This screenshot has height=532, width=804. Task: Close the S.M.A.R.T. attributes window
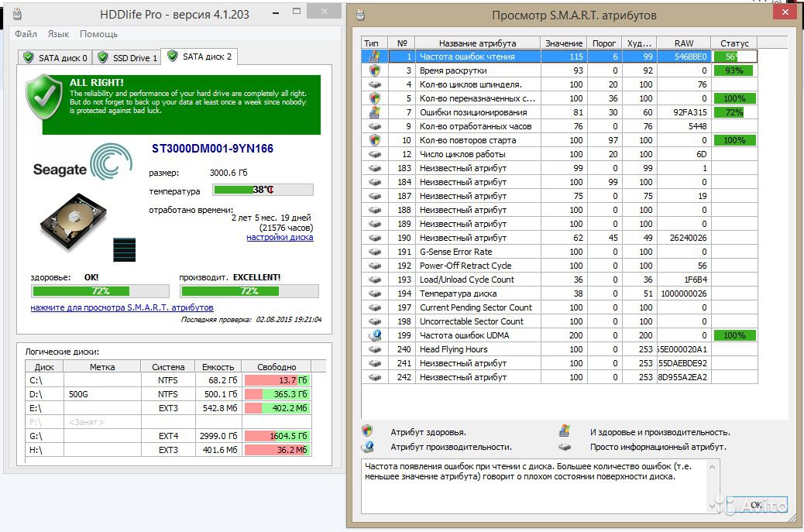[785, 12]
